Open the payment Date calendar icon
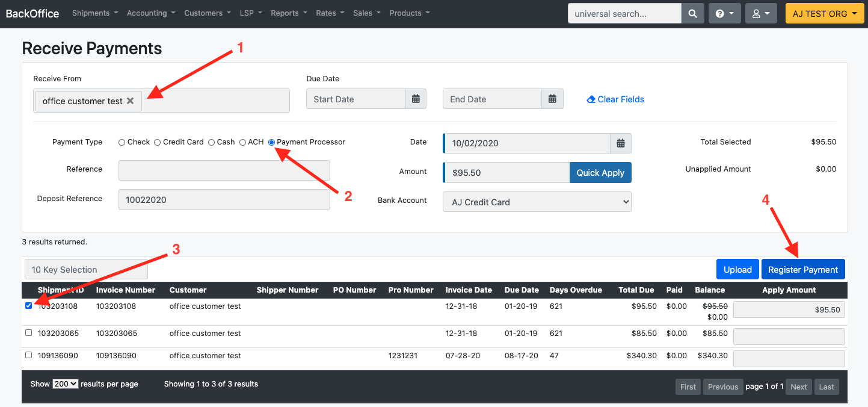Screen dimensions: 868x407 (x=621, y=143)
